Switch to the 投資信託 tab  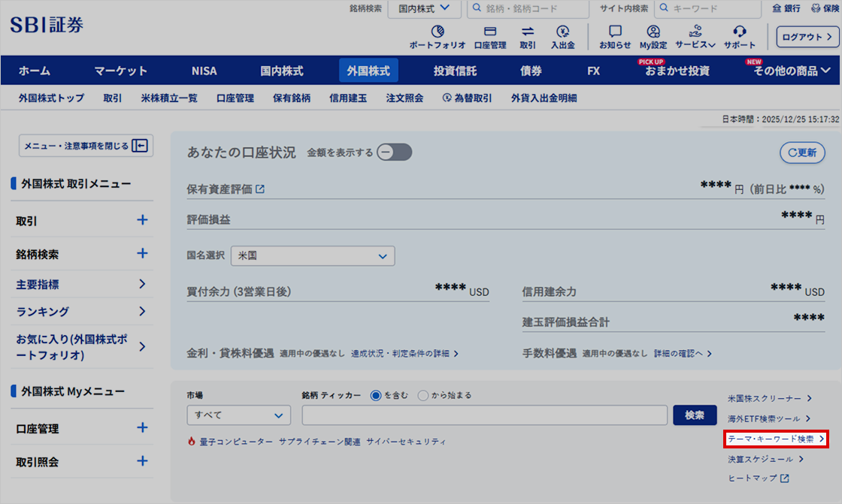(x=455, y=71)
